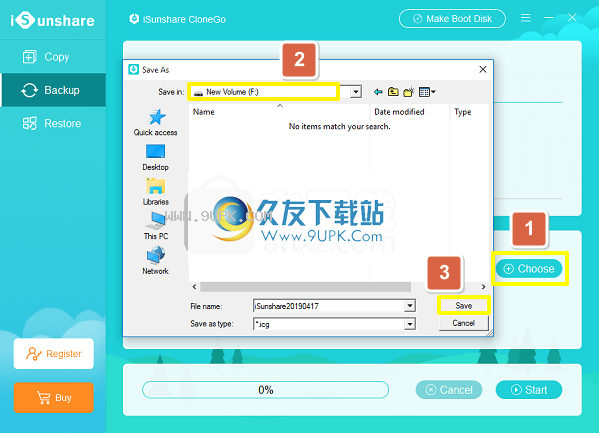This screenshot has width=602, height=438.
Task: Go back to last folder visited
Action: [x=378, y=92]
